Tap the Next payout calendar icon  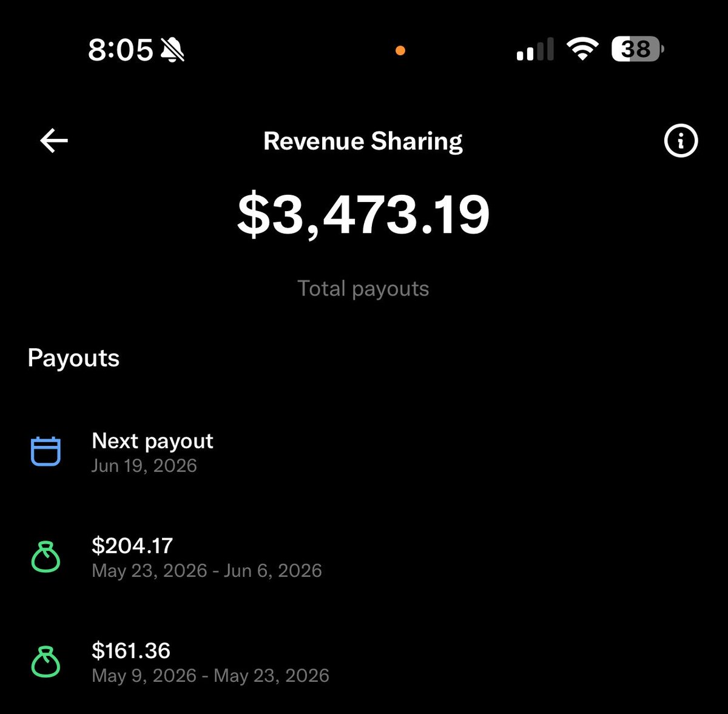point(45,451)
